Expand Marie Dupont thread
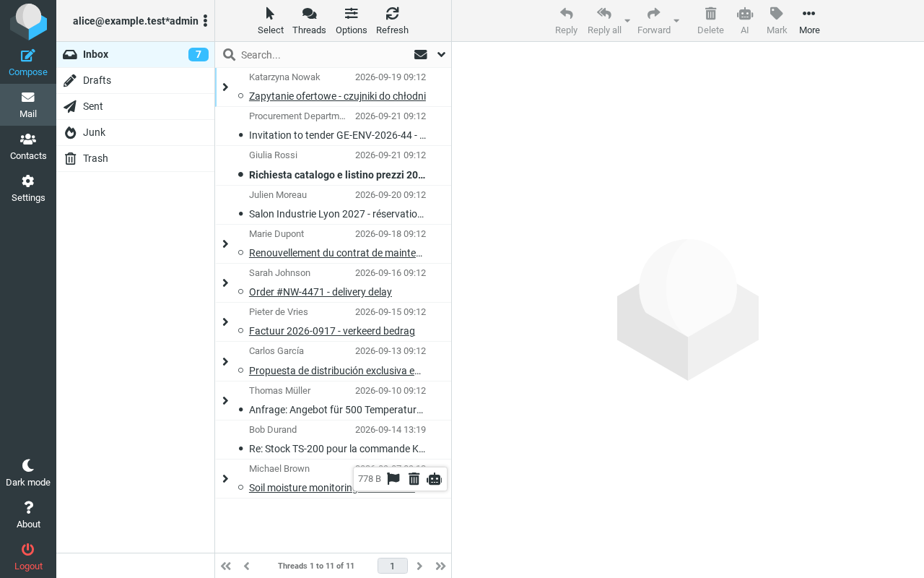Viewport: 924px width, 578px height. point(225,244)
